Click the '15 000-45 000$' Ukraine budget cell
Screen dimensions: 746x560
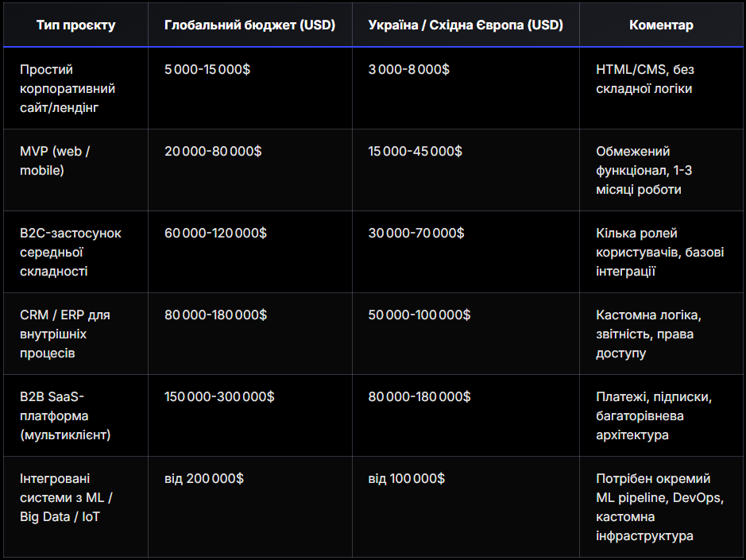pos(416,151)
